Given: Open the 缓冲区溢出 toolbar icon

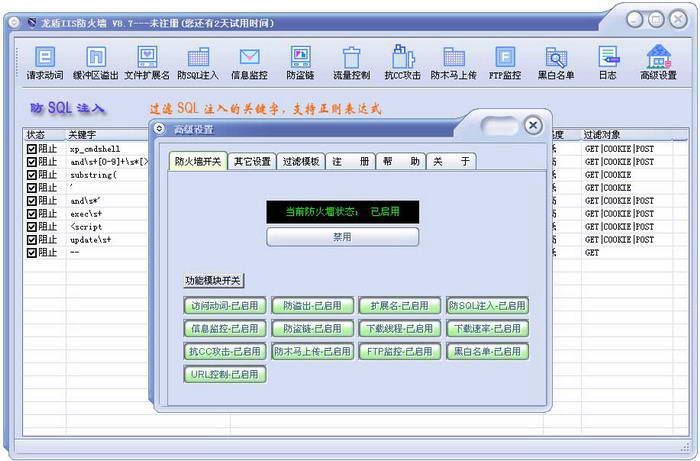Looking at the screenshot, I should point(96,63).
